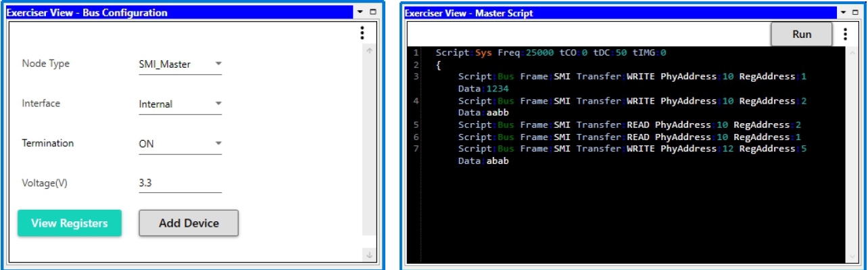
Task: Click the Termination label
Action: pos(48,143)
